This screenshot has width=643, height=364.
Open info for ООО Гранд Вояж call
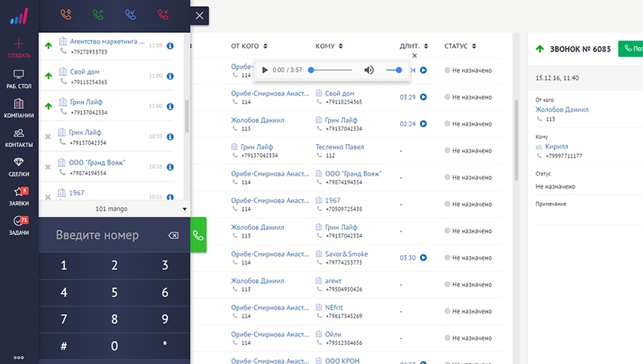point(170,167)
